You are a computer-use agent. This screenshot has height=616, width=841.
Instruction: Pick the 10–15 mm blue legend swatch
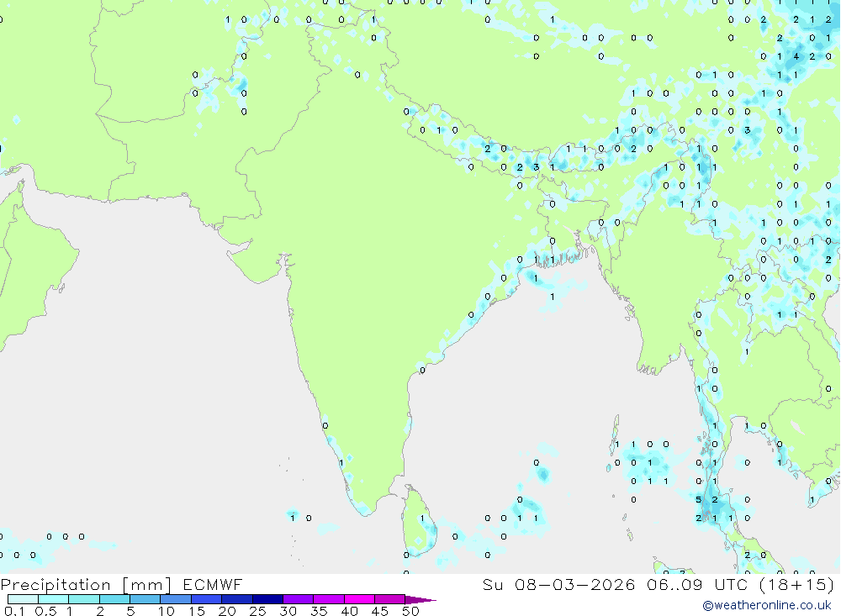tap(176, 599)
